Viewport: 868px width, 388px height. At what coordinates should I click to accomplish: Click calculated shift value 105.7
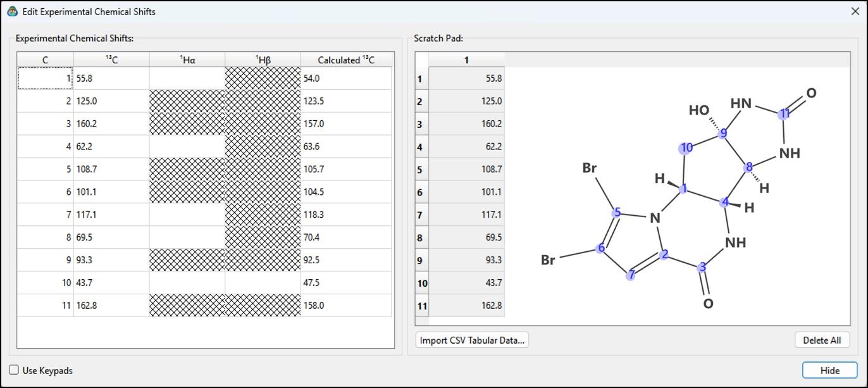point(346,170)
